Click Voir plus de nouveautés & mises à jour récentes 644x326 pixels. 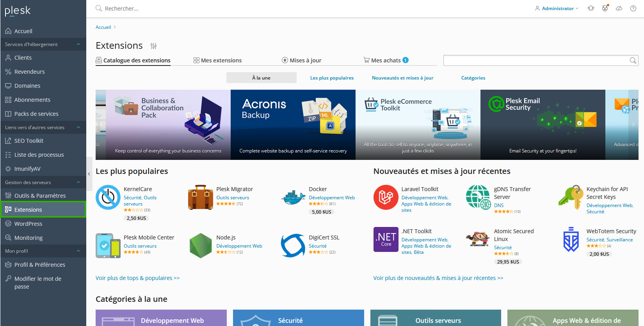click(438, 278)
